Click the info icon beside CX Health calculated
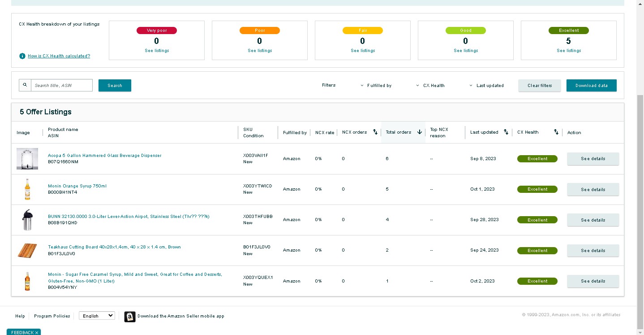Viewport: 644px width, 335px height. point(22,56)
